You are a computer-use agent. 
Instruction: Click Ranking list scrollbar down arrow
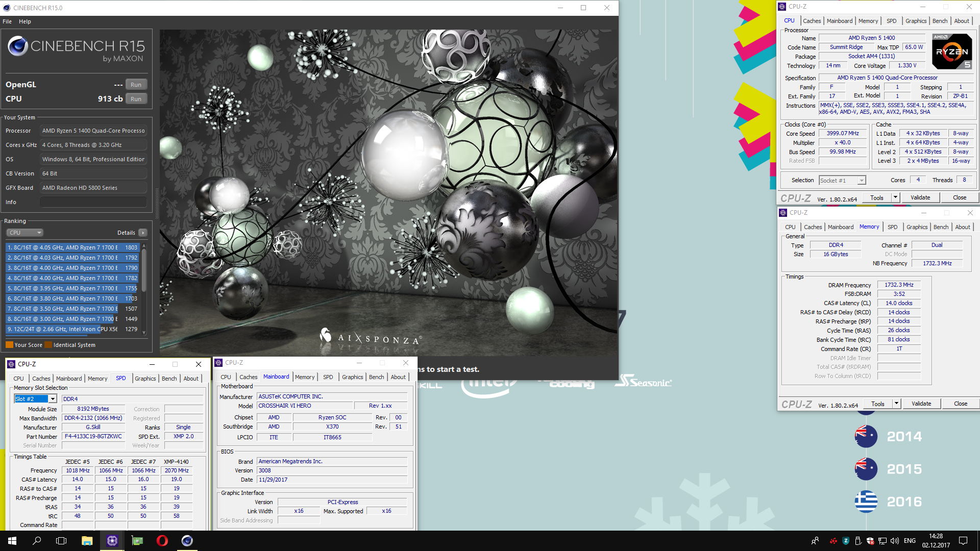point(144,332)
